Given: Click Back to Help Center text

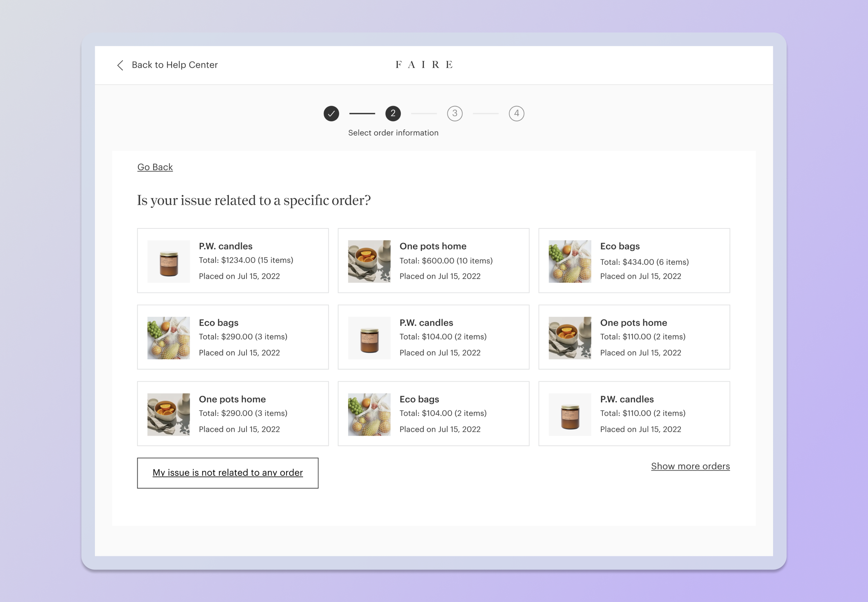Looking at the screenshot, I should coord(174,65).
